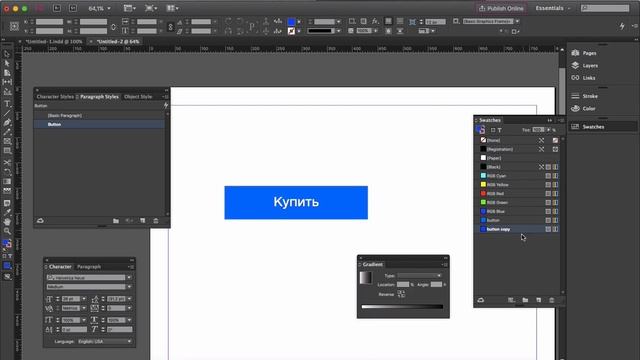Screen dimensions: 640x360
Task: Select the Hand tool
Action: tap(7, 222)
